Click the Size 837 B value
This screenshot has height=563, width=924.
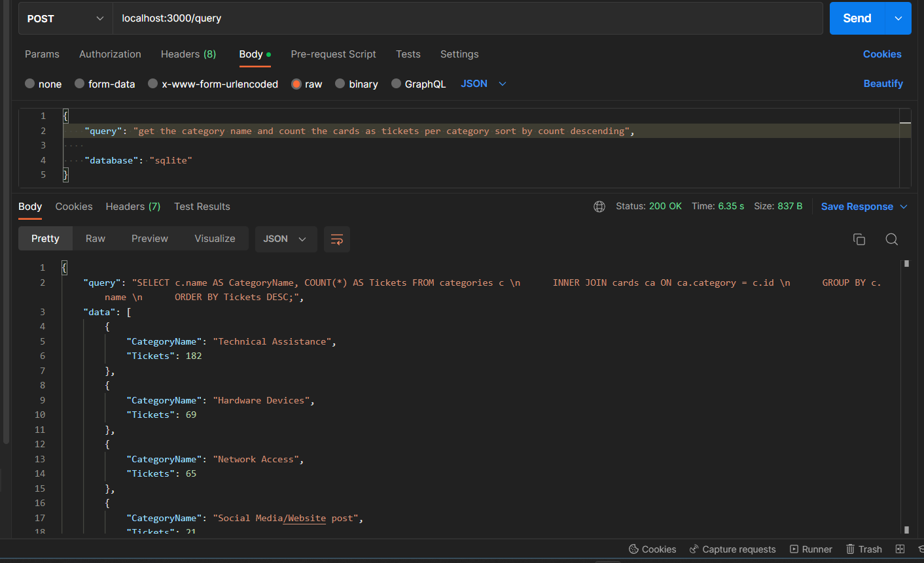click(x=790, y=206)
